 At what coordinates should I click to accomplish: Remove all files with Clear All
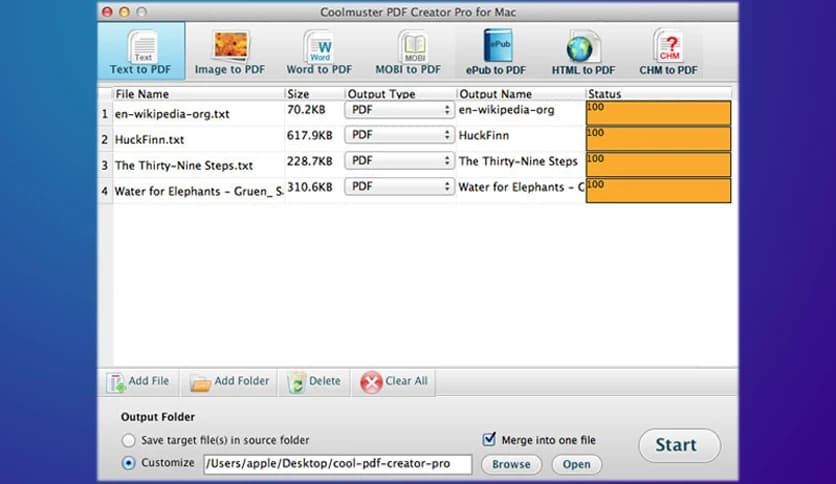tap(393, 382)
